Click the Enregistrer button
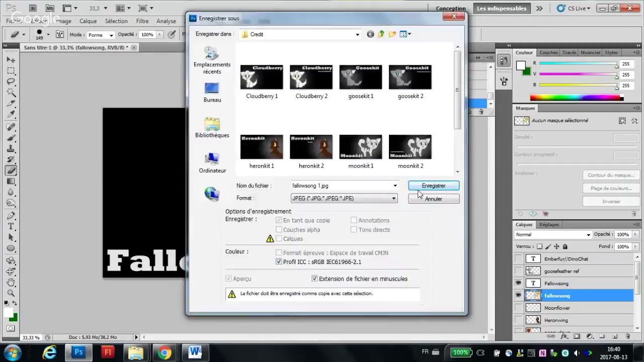 click(x=433, y=186)
